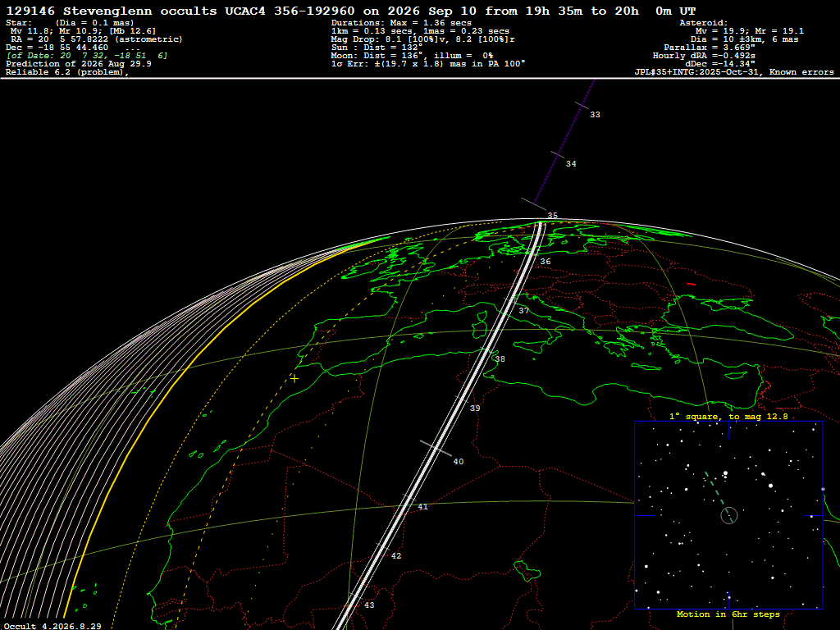Click the red dash marker near Russia
Viewport: 840px width, 630px height.
[692, 284]
